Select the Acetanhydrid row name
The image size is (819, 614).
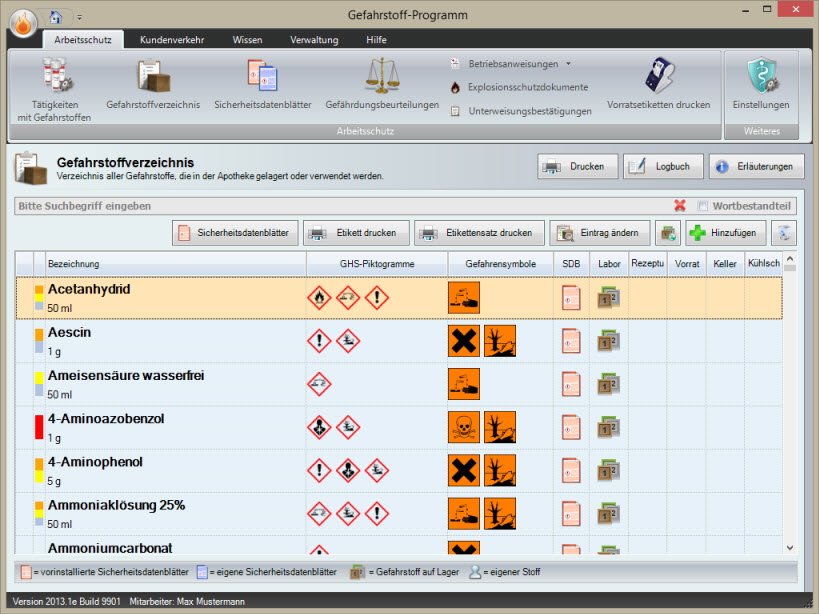click(x=89, y=289)
